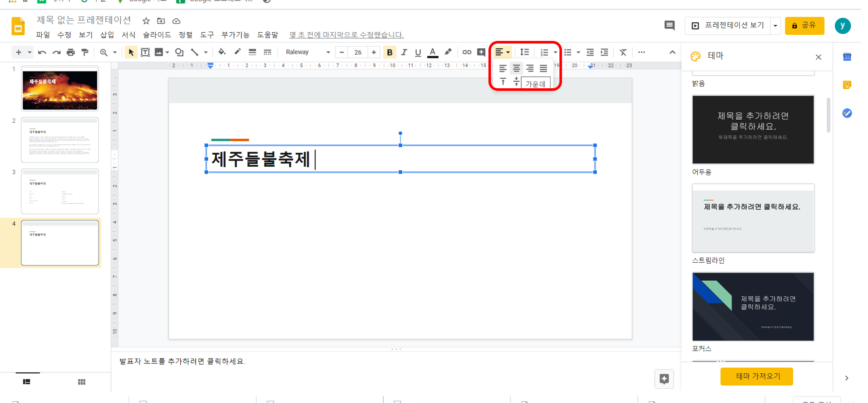Click the Clear formatting icon

tap(623, 52)
